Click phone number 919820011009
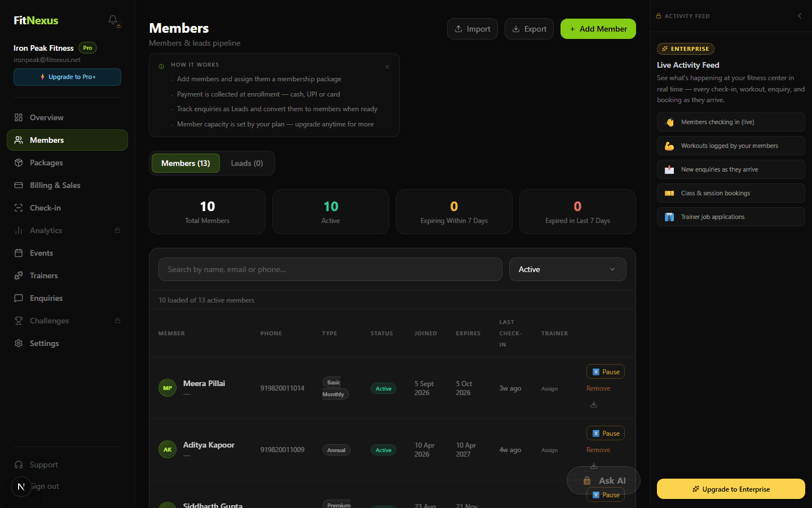The image size is (812, 508). (282, 450)
